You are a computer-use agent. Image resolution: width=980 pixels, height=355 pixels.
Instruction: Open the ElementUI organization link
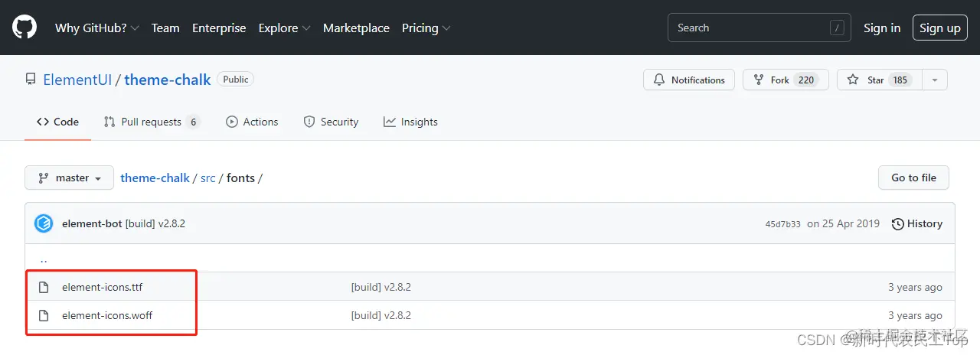click(x=77, y=80)
